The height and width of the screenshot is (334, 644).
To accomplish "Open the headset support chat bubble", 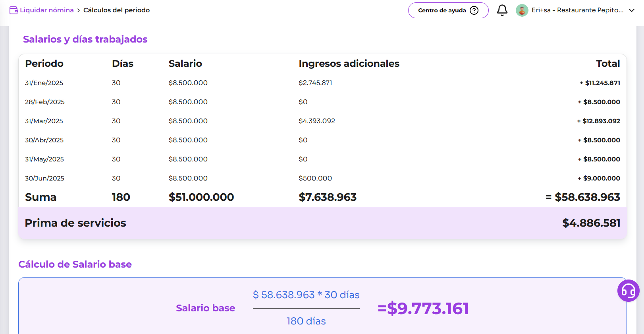I will 628,291.
